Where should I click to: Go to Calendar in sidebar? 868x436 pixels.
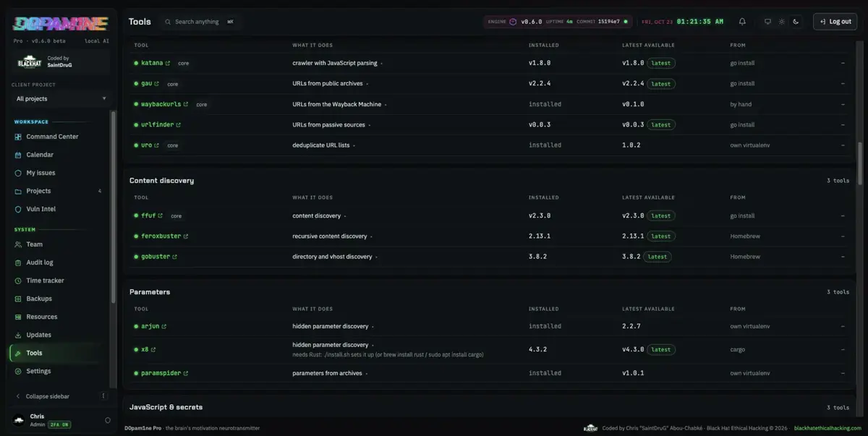click(x=59, y=155)
